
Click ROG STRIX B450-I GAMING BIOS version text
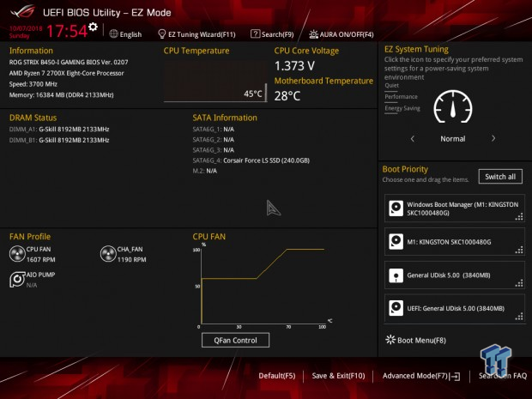(x=69, y=62)
